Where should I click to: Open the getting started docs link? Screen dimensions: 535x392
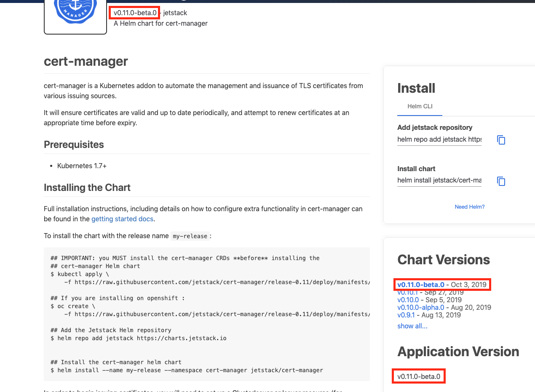(x=122, y=219)
